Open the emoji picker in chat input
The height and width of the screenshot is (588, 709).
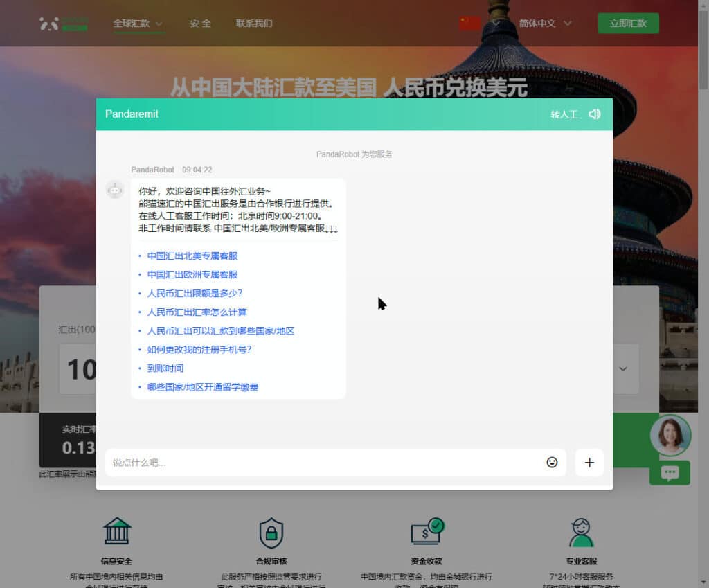[552, 462]
